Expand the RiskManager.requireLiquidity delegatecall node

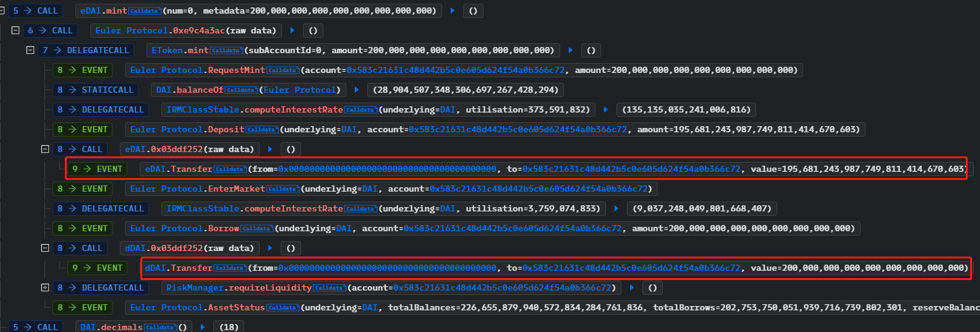45,287
